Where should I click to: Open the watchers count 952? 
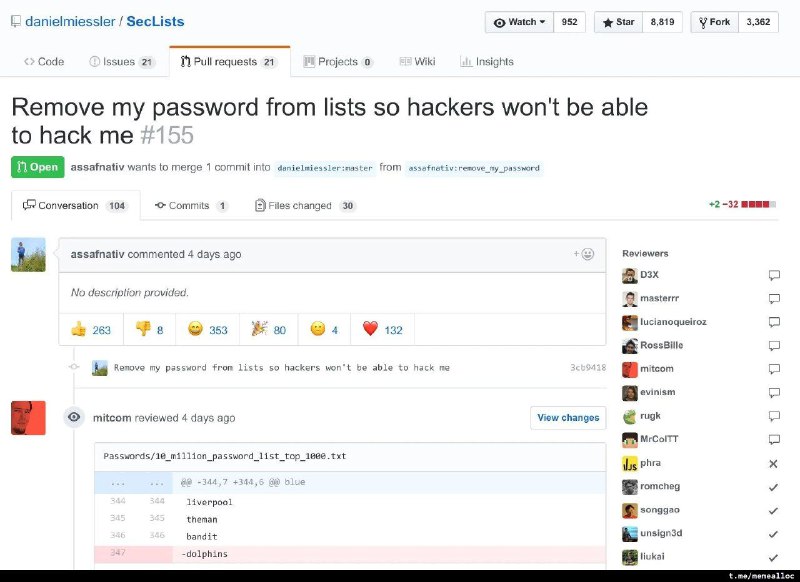(x=569, y=22)
